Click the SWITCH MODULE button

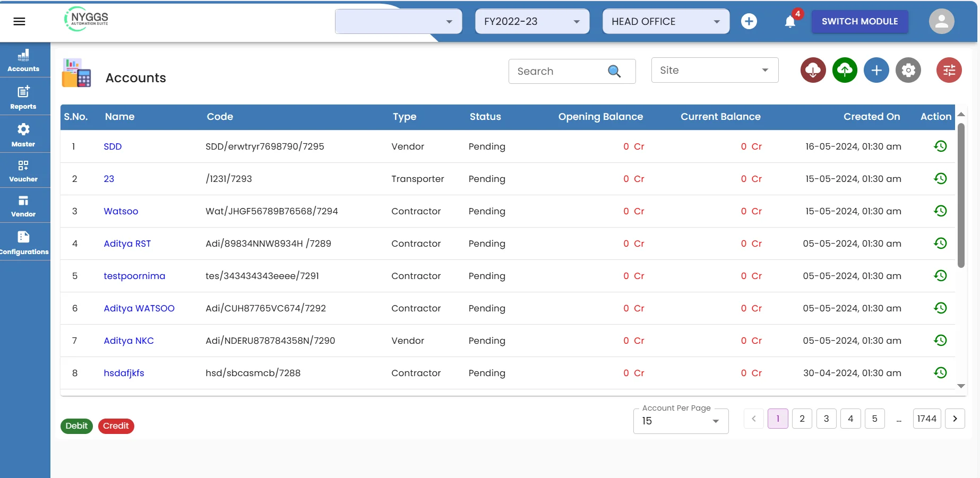pyautogui.click(x=860, y=21)
